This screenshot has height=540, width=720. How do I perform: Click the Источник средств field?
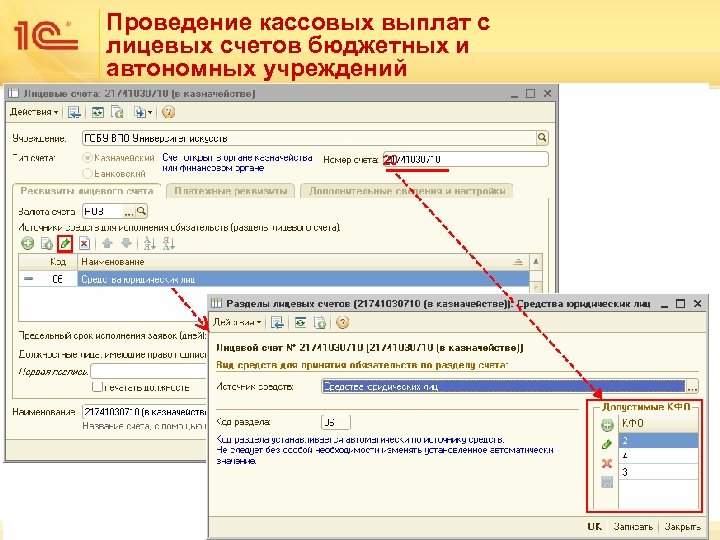[x=503, y=386]
